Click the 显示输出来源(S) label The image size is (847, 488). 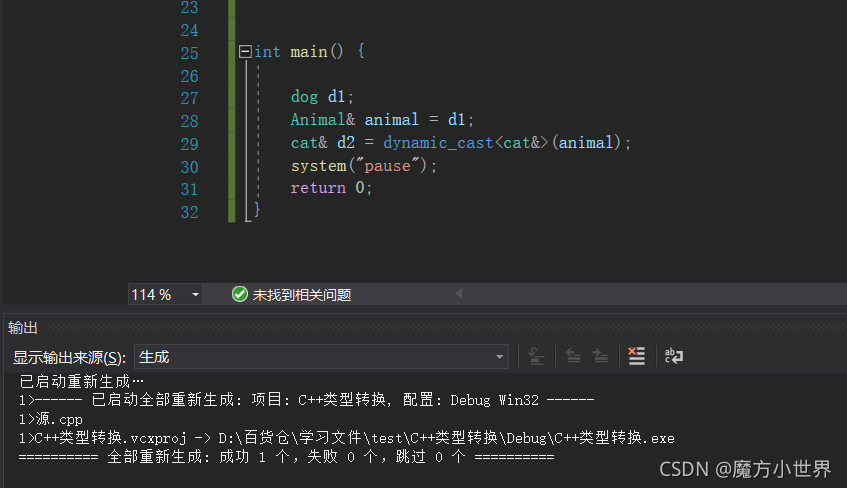[69, 357]
